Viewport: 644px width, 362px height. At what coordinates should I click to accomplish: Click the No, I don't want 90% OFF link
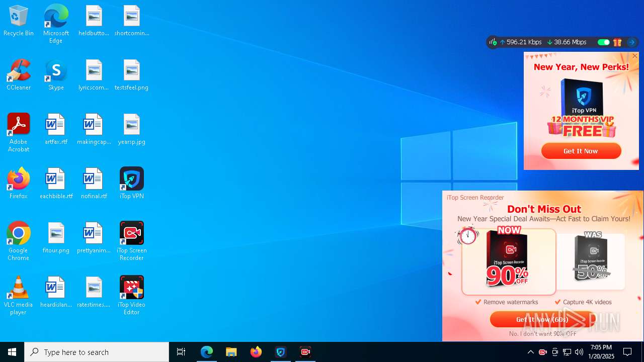(542, 334)
